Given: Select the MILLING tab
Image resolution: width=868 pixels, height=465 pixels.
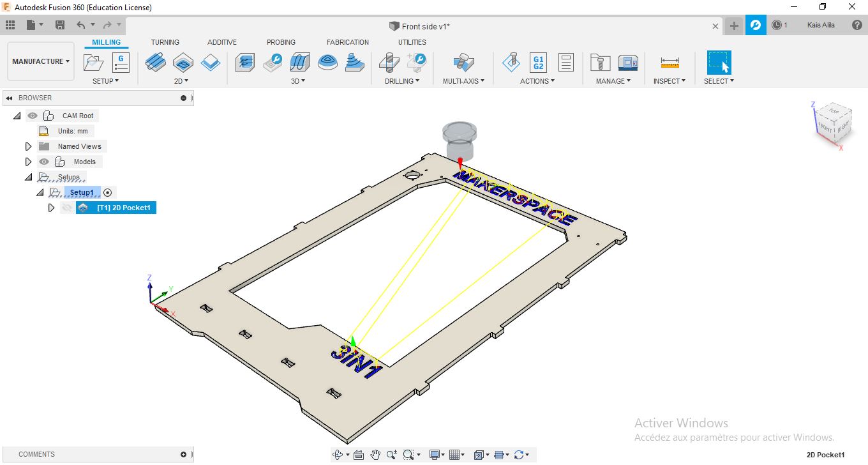Looking at the screenshot, I should coord(107,42).
